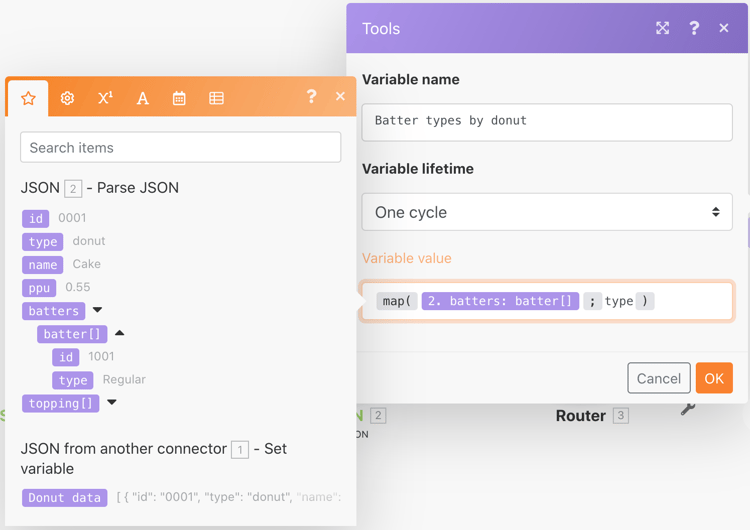
Task: Open the starred favorites tab
Action: [28, 99]
